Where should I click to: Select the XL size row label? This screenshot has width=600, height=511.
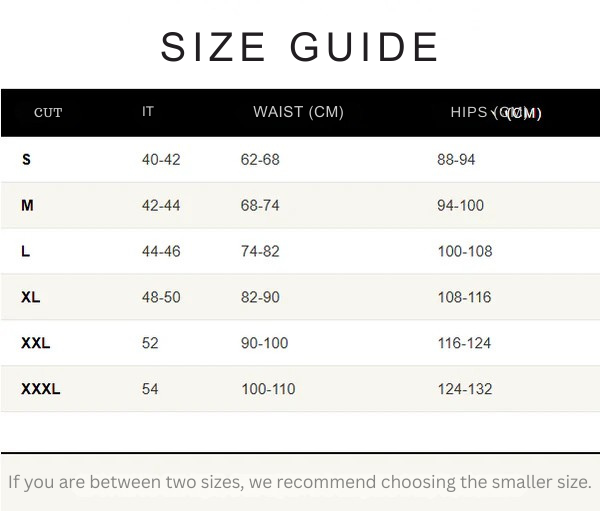pyautogui.click(x=31, y=297)
